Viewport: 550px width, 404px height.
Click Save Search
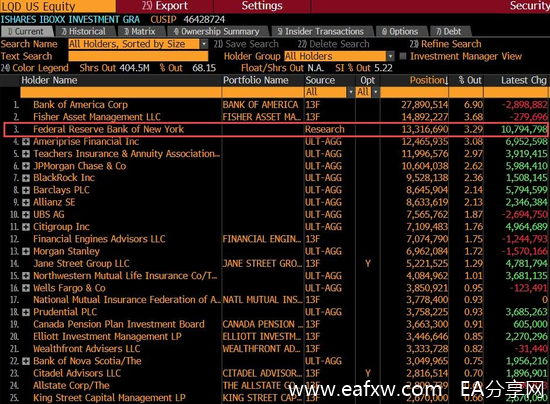[x=246, y=44]
